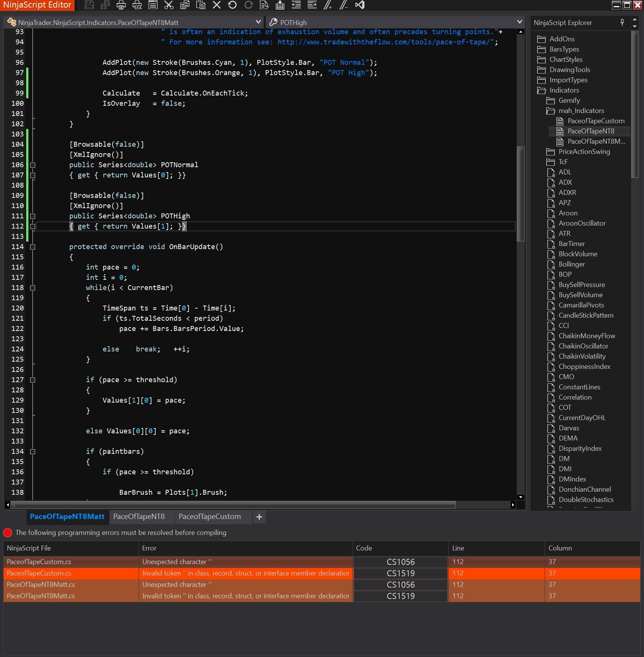This screenshot has height=657, width=644.
Task: Add a new editor tab
Action: coord(259,517)
